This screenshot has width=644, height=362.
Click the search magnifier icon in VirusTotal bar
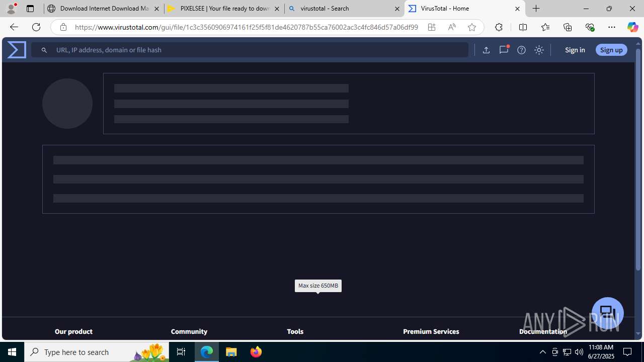[44, 50]
